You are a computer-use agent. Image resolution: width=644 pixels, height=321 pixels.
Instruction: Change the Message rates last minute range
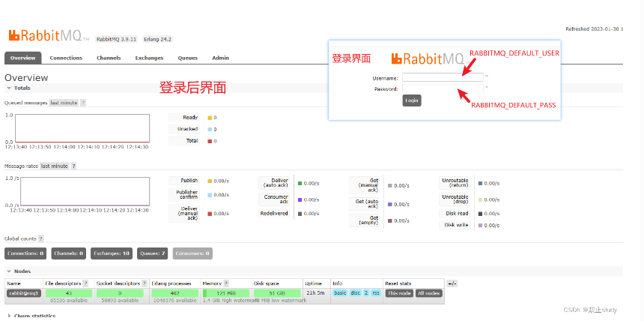coord(54,166)
